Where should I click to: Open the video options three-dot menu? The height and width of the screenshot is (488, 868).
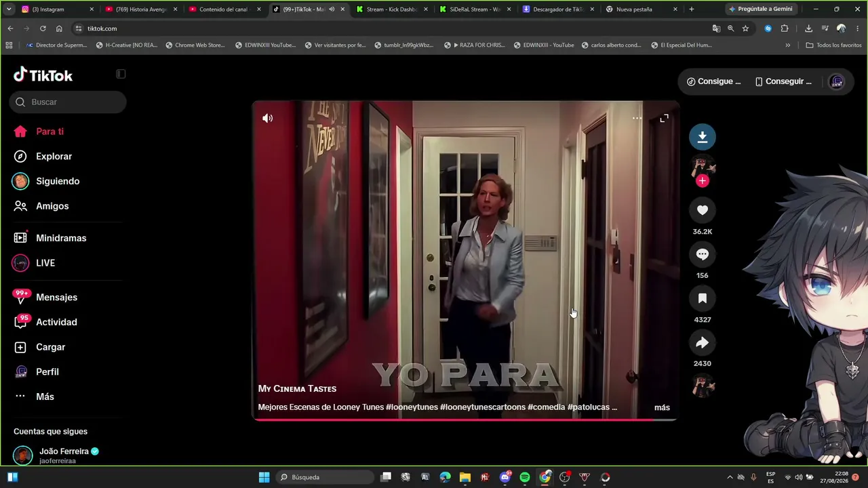tap(637, 118)
